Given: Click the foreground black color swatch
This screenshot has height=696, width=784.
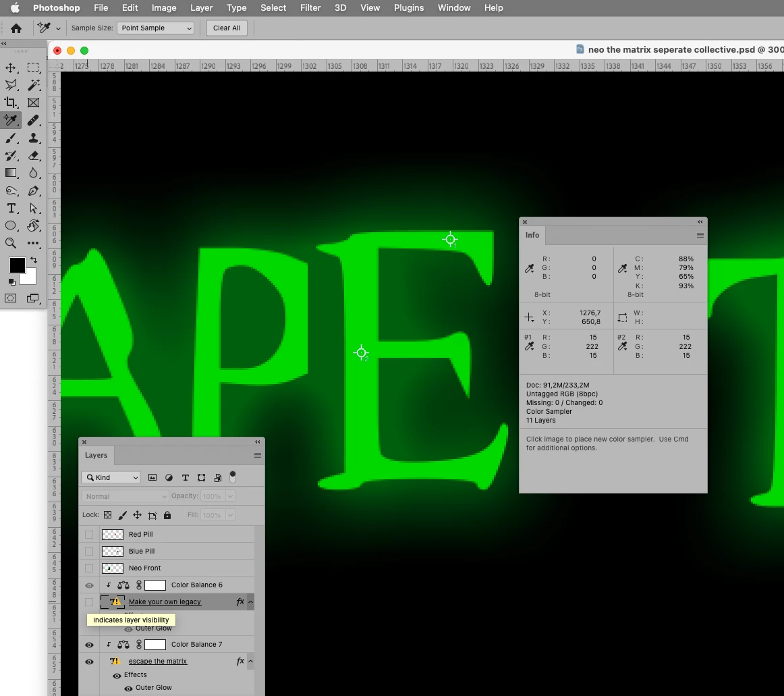Looking at the screenshot, I should click(16, 264).
